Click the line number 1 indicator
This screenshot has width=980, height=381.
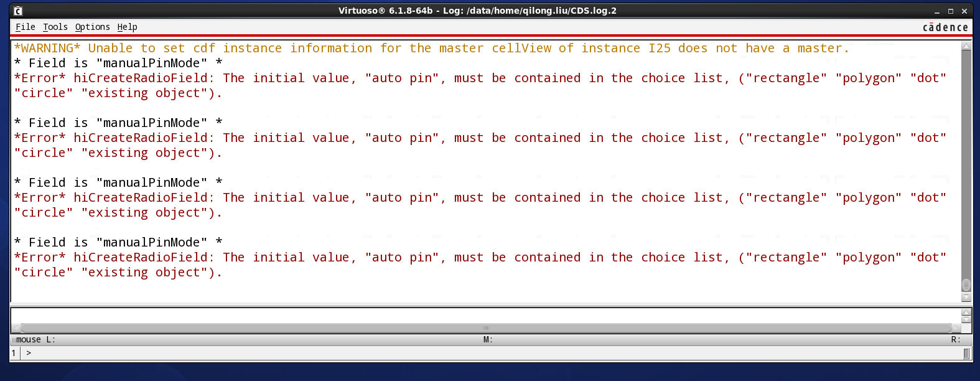click(x=14, y=353)
